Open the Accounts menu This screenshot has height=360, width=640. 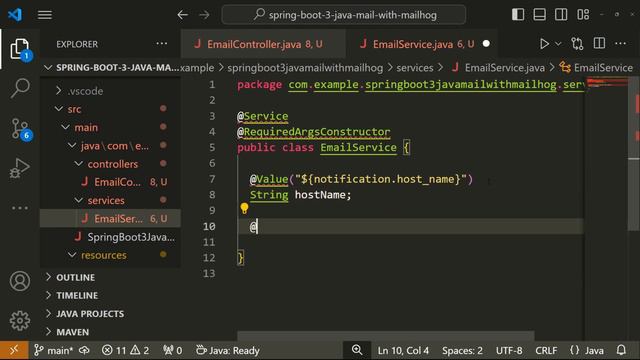pos(20,281)
